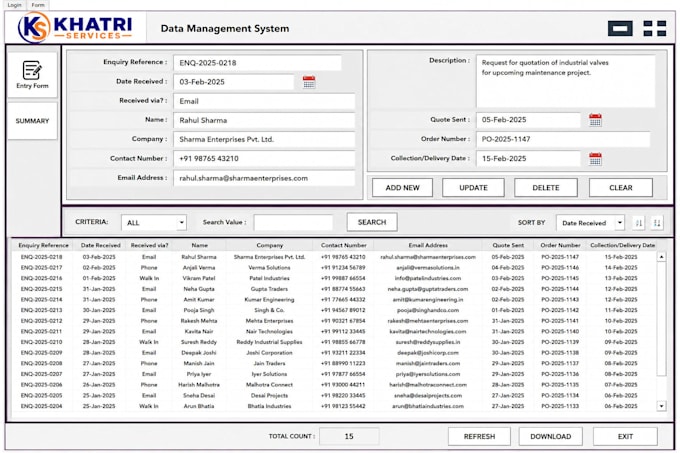This screenshot has width=680, height=453.
Task: Click the name cell Neha Gupta
Action: pos(199,289)
